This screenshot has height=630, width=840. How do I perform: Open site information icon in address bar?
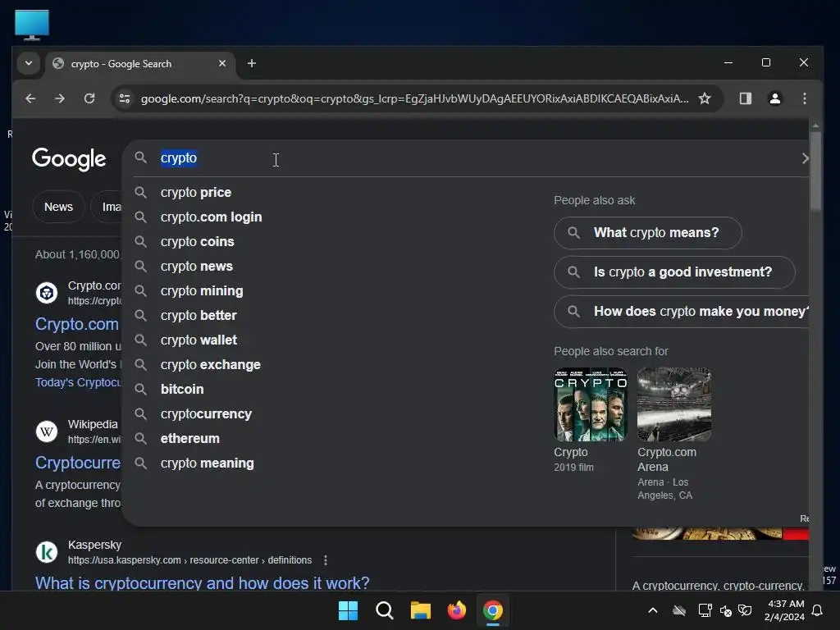pos(125,98)
